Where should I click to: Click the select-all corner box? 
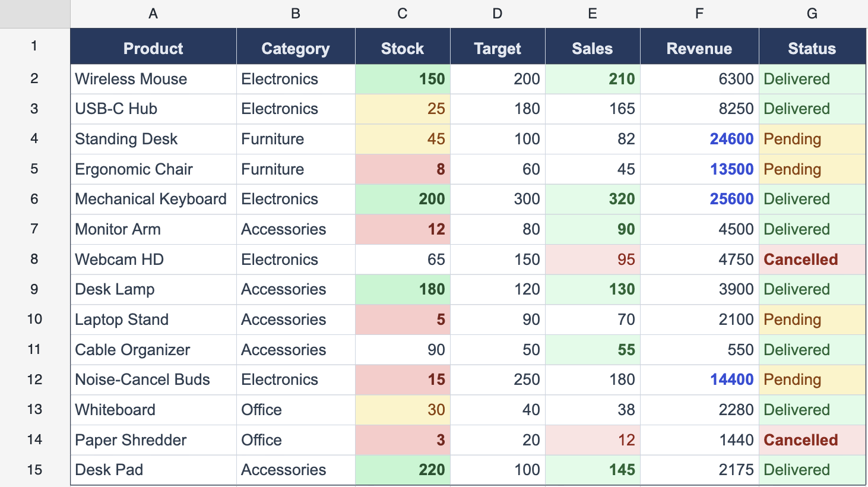click(34, 14)
